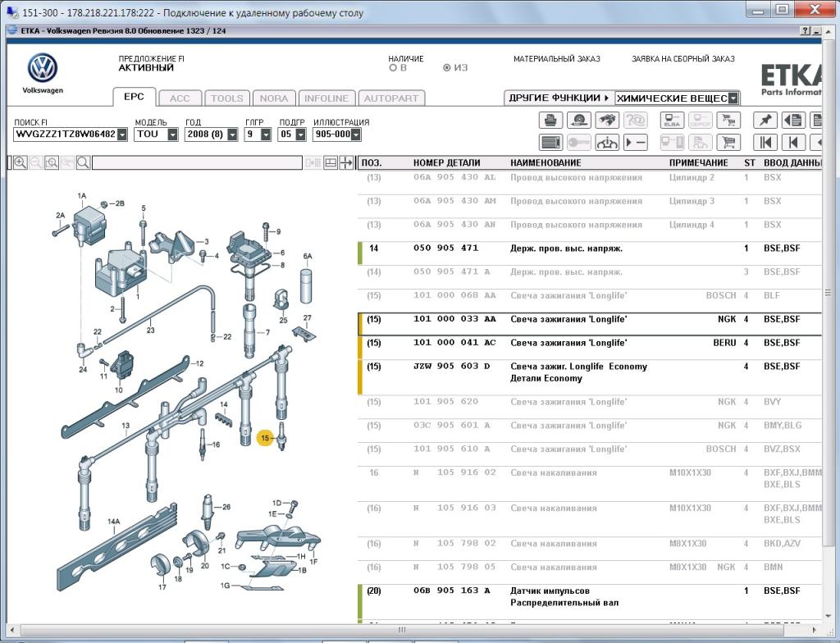The width and height of the screenshot is (840, 643).
Task: Select part number 101 000 033 AA
Action: click(454, 319)
